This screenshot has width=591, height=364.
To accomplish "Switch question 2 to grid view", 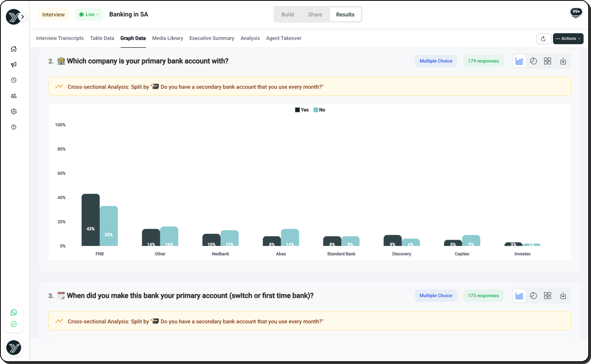I will pos(548,61).
